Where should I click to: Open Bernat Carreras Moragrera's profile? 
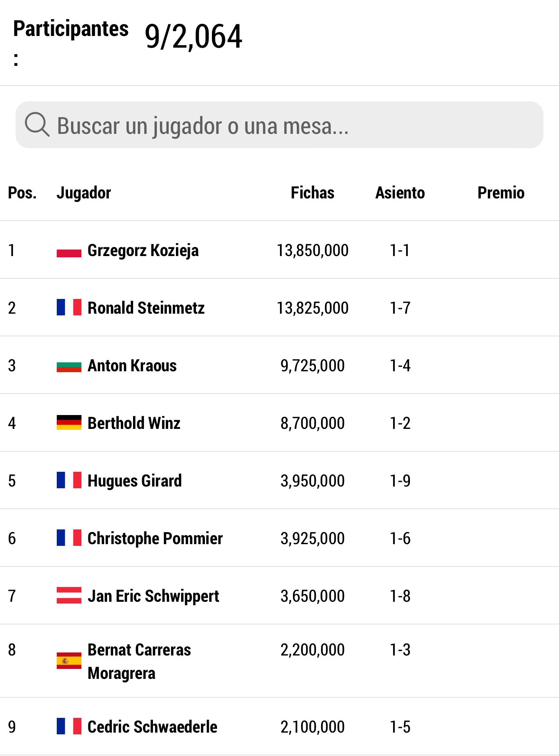[x=139, y=662]
